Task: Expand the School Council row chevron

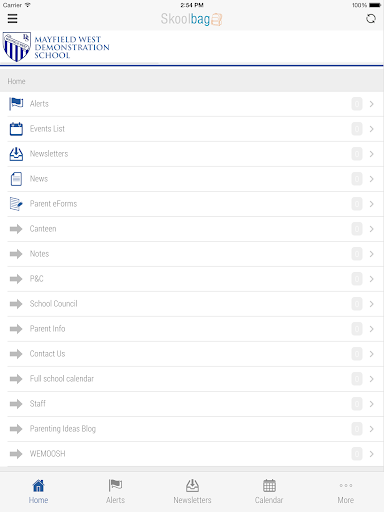Action: [371, 304]
